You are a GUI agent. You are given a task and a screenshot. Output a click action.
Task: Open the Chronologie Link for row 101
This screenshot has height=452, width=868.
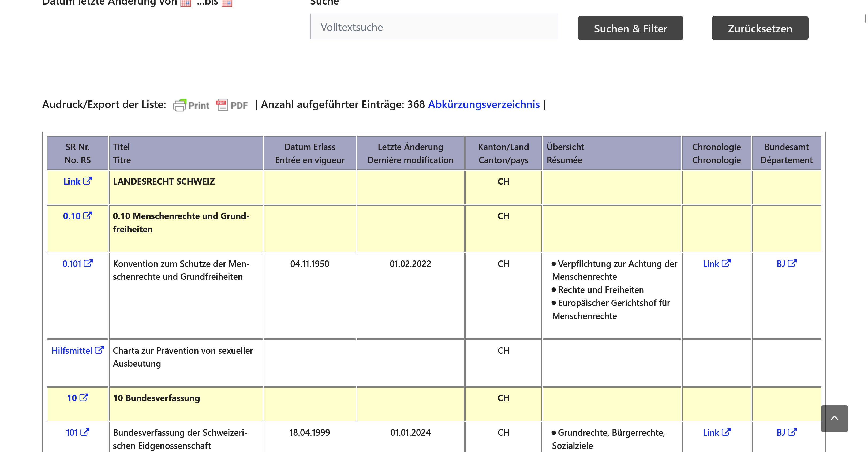point(716,433)
